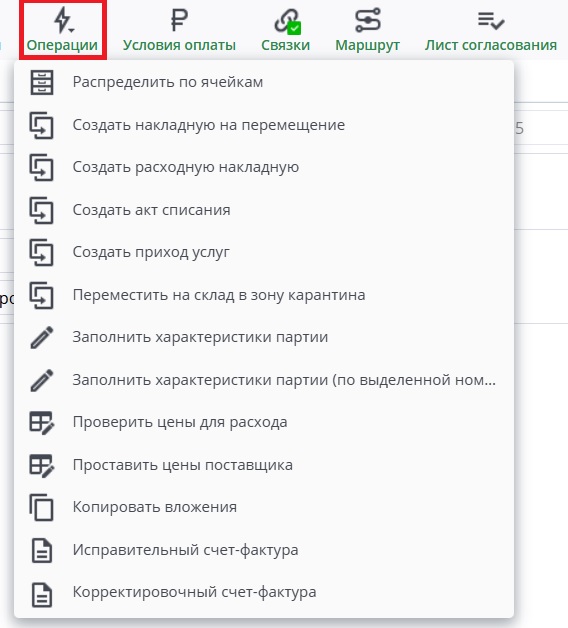Select Создать накладную на перемещение
The image size is (568, 628).
pos(264,125)
